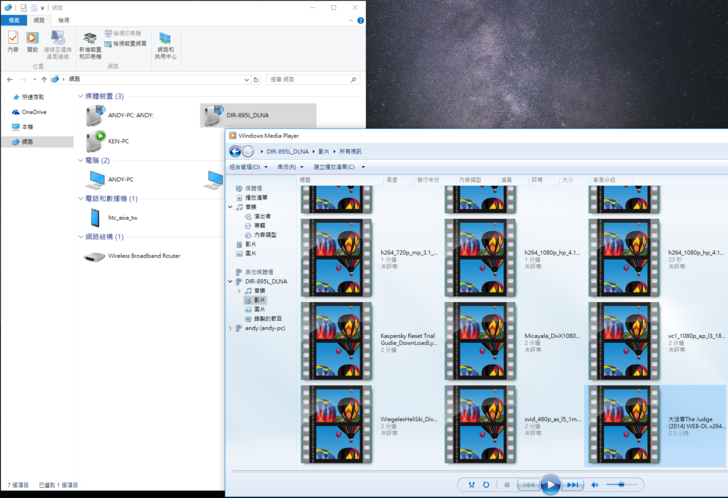Select the xvid_480p video thumbnail
This screenshot has height=498, width=728.
pos(480,425)
